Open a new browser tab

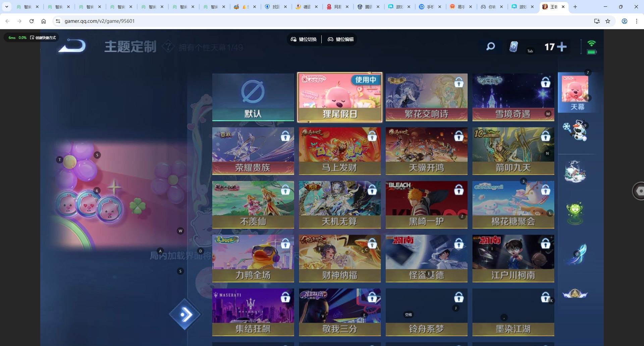click(575, 7)
